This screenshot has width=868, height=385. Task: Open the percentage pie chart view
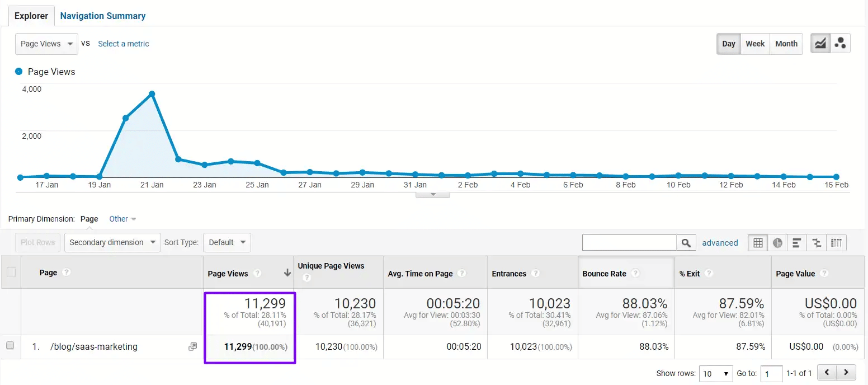pyautogui.click(x=777, y=242)
